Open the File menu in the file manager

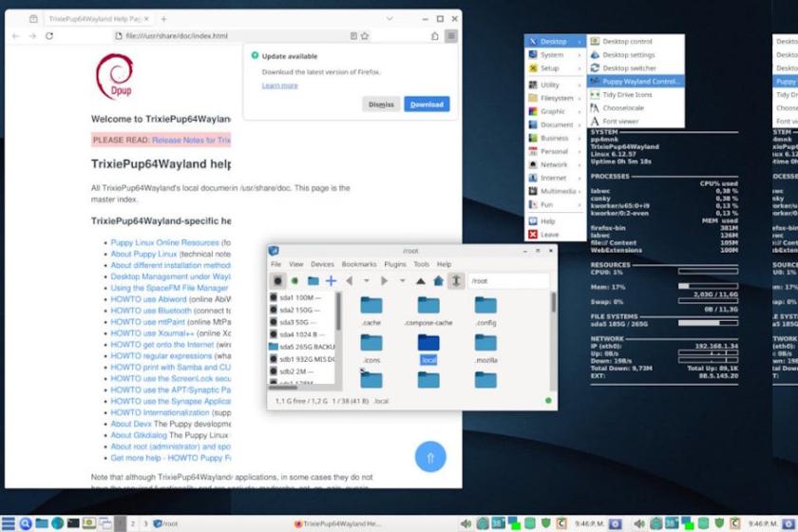(275, 264)
